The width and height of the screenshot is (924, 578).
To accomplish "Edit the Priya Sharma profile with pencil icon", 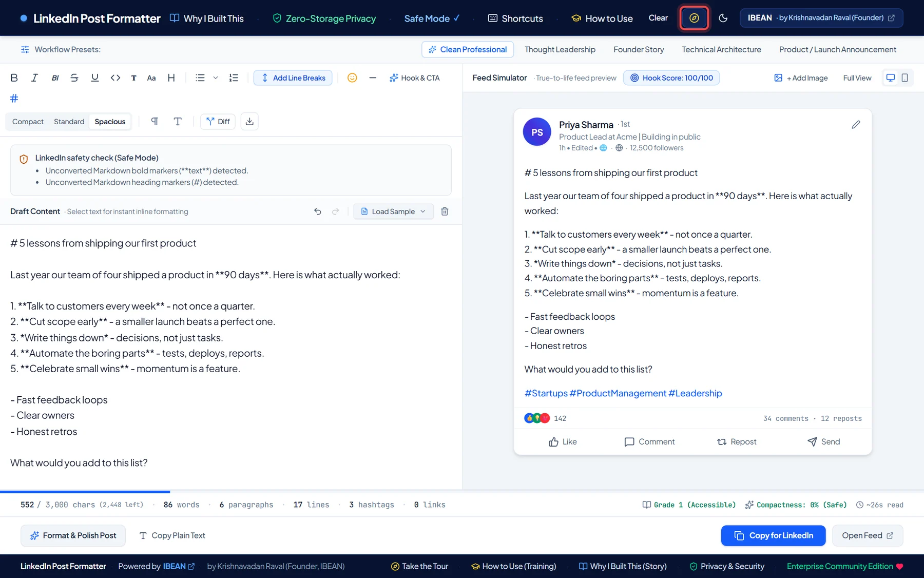I will (x=856, y=125).
